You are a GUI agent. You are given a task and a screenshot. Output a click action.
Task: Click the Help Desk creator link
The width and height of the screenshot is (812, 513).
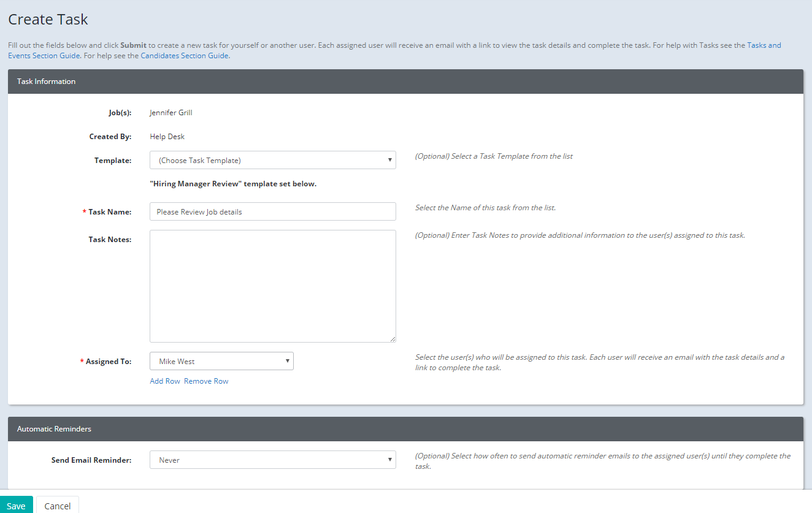[x=167, y=136]
